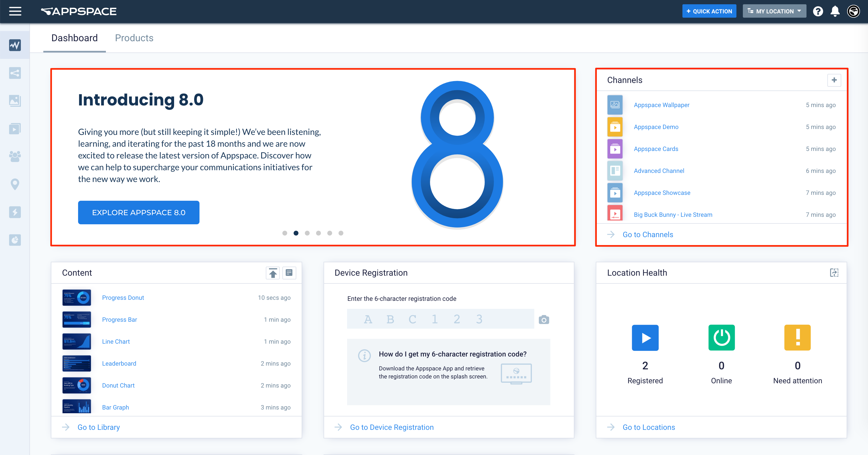
Task: Open the pie chart Reports sidebar icon
Action: click(15, 240)
